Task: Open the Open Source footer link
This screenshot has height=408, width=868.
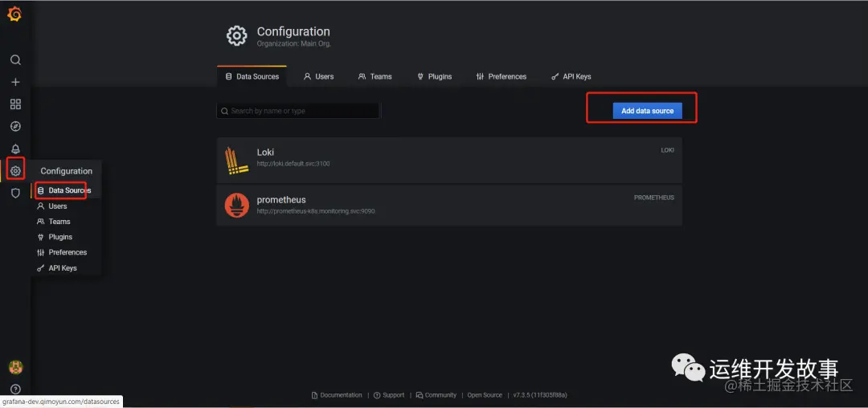Action: [x=485, y=394]
